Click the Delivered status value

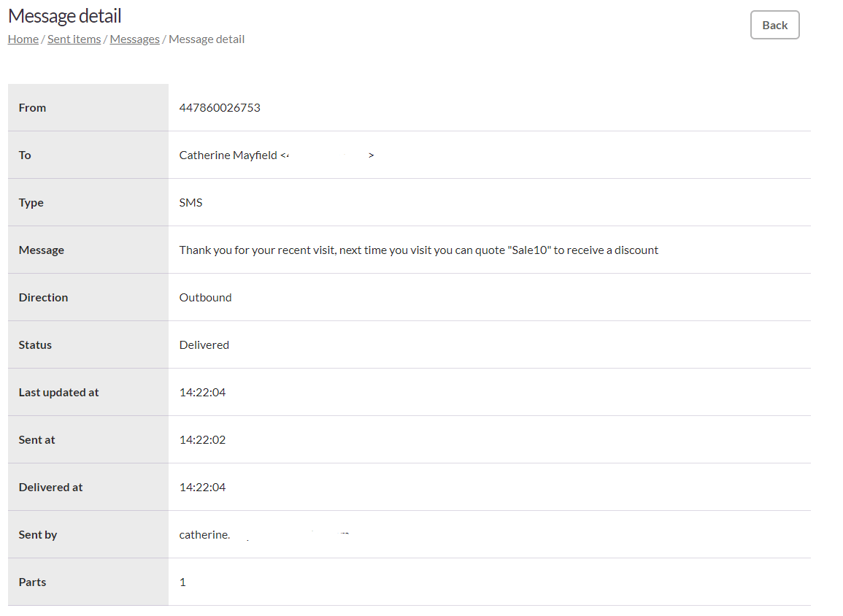204,344
